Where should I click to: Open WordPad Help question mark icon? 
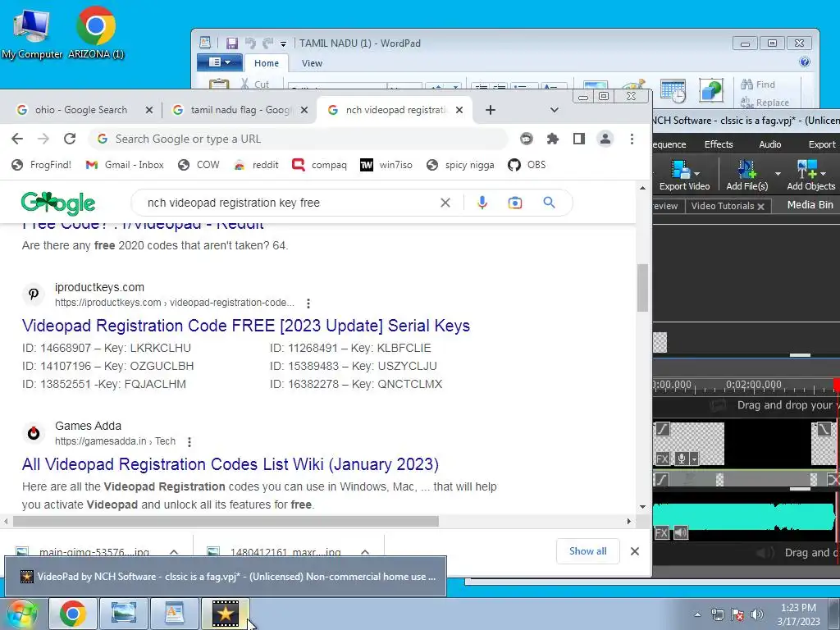point(804,62)
